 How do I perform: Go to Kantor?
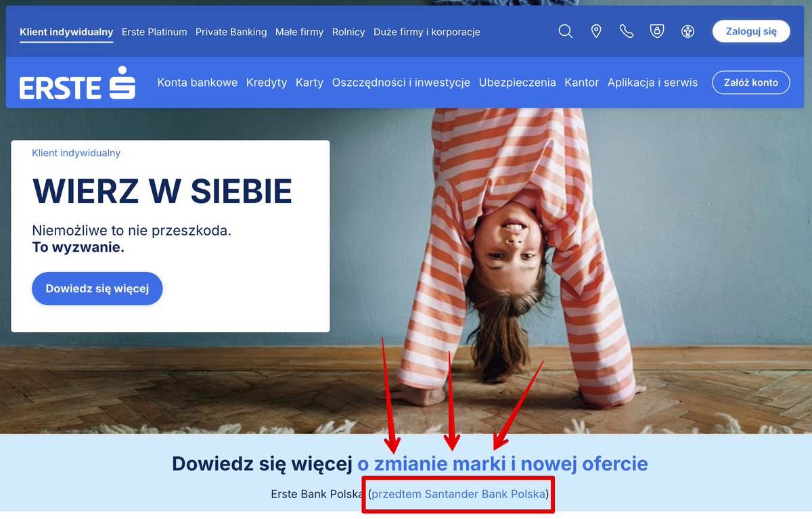[x=582, y=83]
